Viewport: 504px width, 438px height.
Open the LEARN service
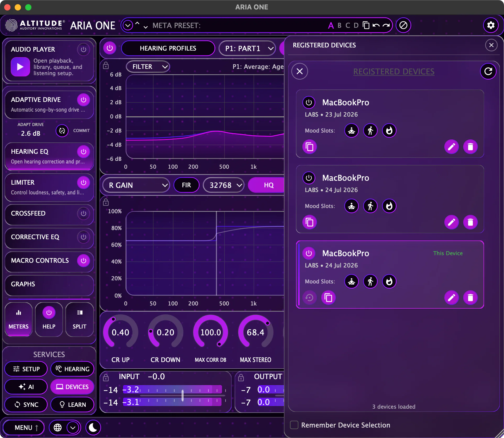[72, 404]
